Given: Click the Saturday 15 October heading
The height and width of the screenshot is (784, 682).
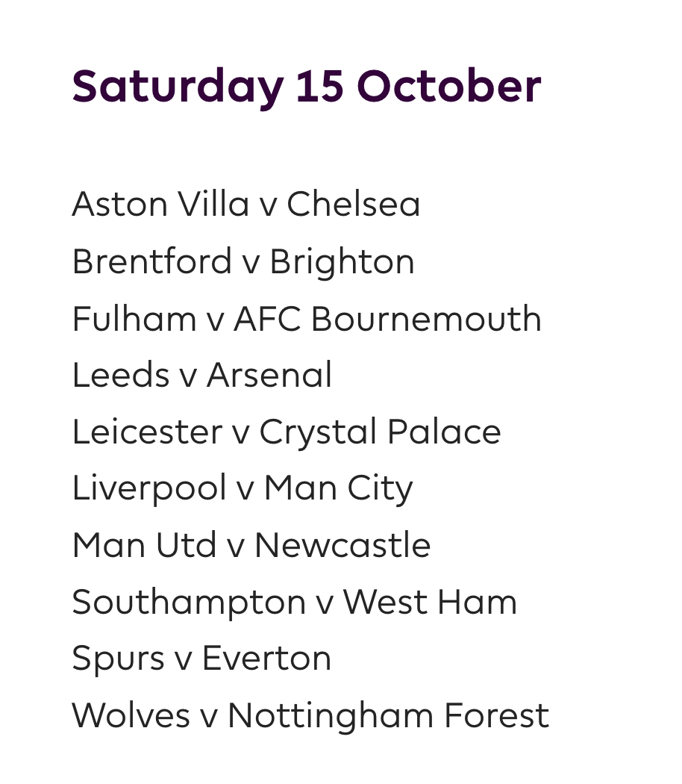Looking at the screenshot, I should [306, 86].
